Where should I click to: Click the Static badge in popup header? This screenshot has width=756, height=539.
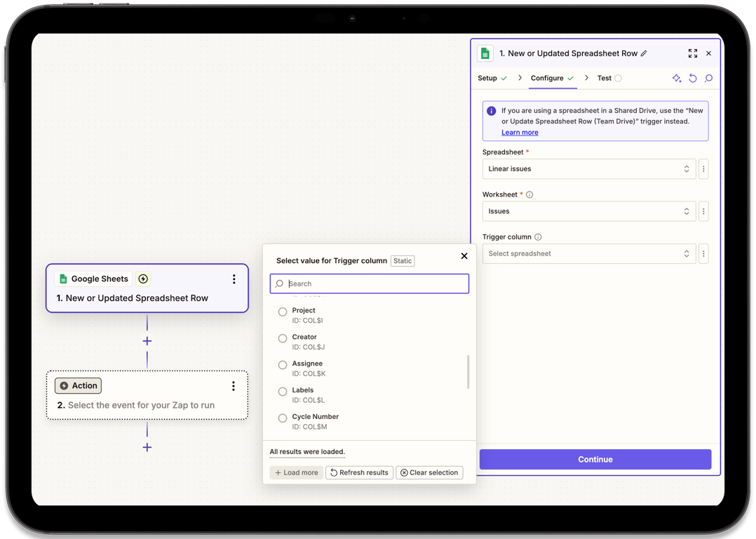point(403,261)
